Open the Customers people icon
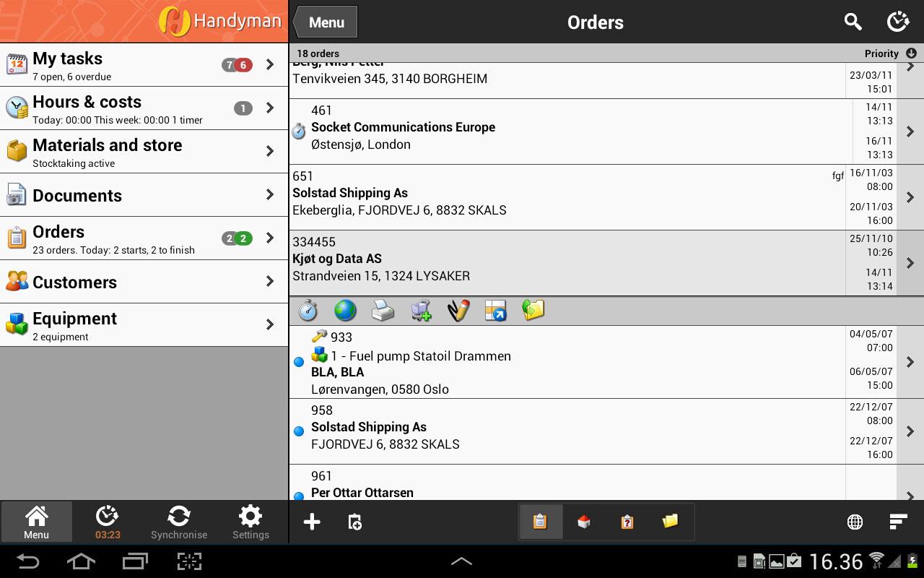Screen dimensions: 924x578 click(x=17, y=281)
